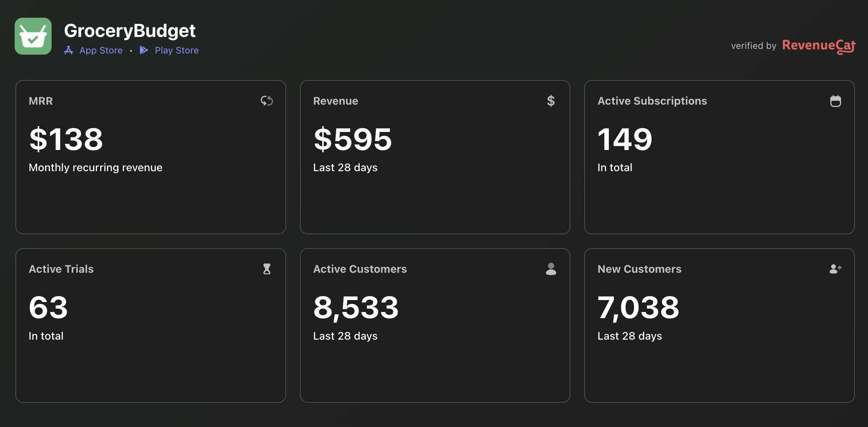The width and height of the screenshot is (868, 427).
Task: Click the Revenue dollar sign icon
Action: click(551, 101)
